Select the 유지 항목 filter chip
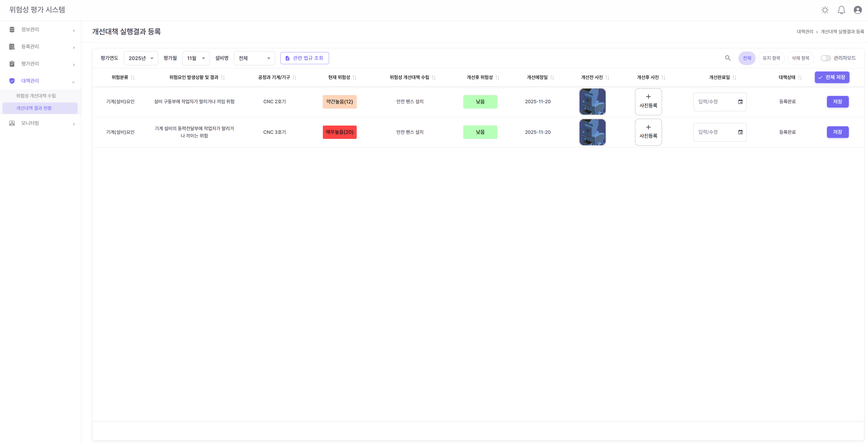868x443 pixels. [x=771, y=58]
